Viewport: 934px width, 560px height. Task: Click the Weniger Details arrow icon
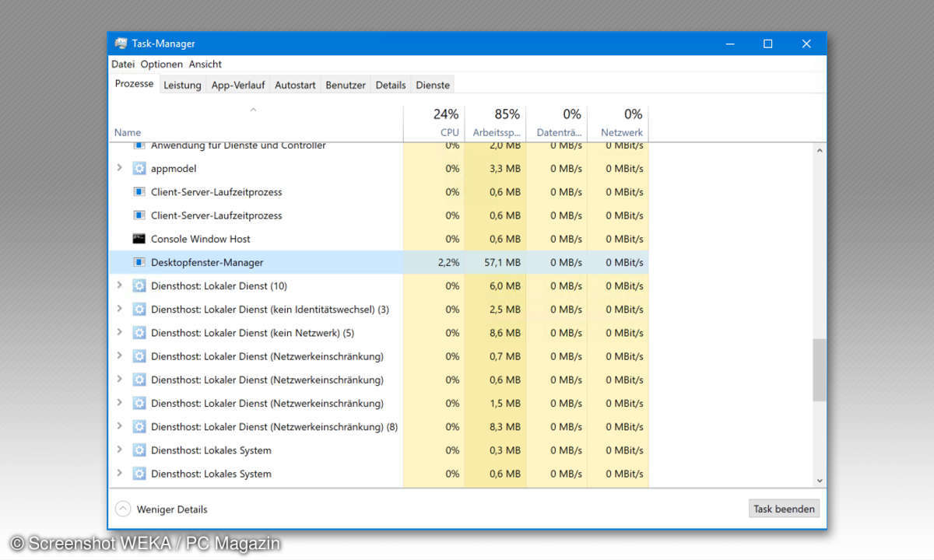click(123, 509)
